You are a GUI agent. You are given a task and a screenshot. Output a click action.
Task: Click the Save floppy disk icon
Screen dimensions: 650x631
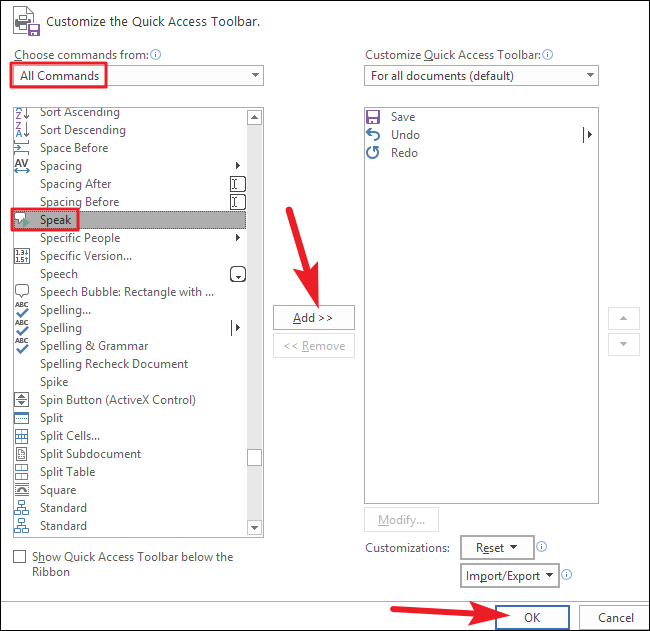click(x=373, y=117)
